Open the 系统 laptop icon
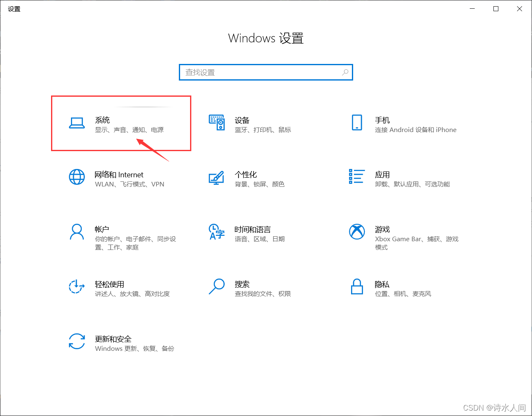This screenshot has height=416, width=532. [77, 123]
